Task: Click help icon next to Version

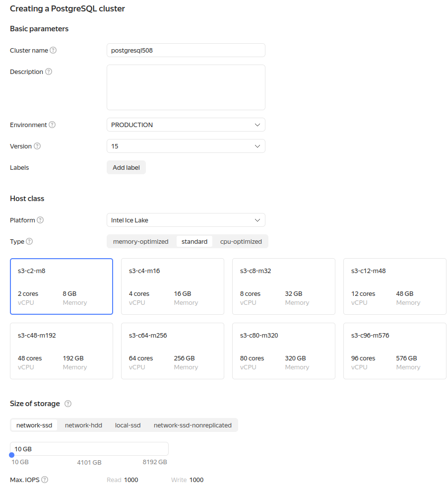Action: coord(37,146)
